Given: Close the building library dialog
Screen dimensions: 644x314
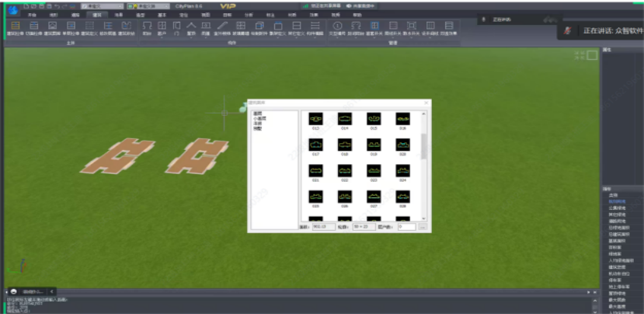Looking at the screenshot, I should pyautogui.click(x=426, y=103).
